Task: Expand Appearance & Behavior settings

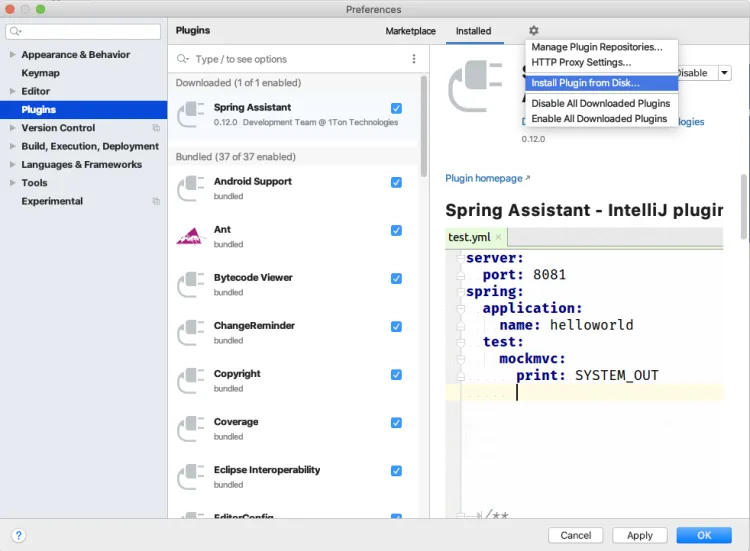Action: [x=11, y=55]
